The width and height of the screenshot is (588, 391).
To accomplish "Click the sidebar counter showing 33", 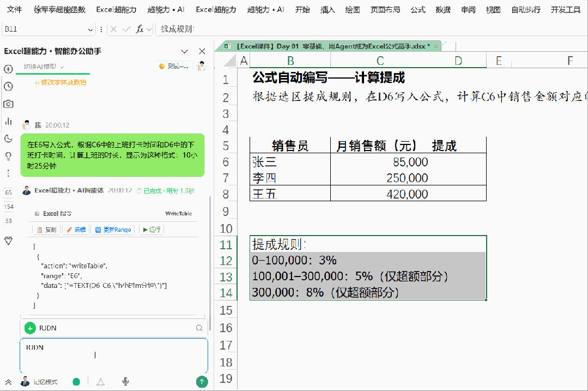I will pyautogui.click(x=8, y=221).
